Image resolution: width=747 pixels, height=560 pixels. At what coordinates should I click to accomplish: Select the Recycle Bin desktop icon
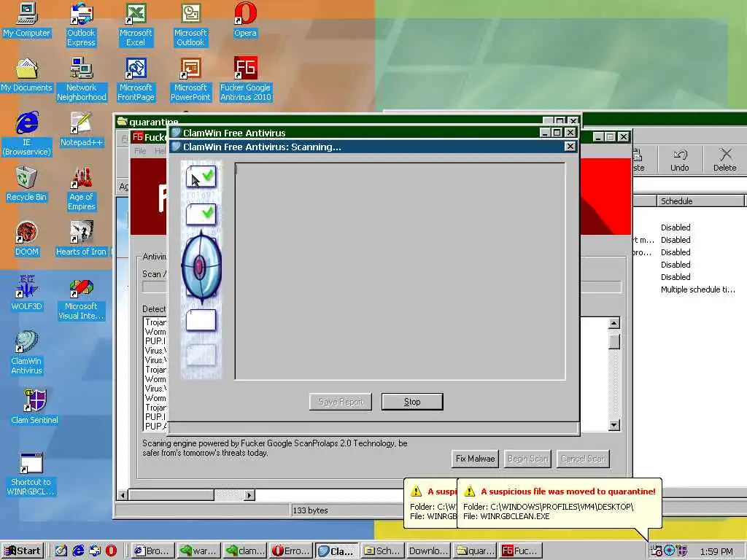[x=27, y=184]
